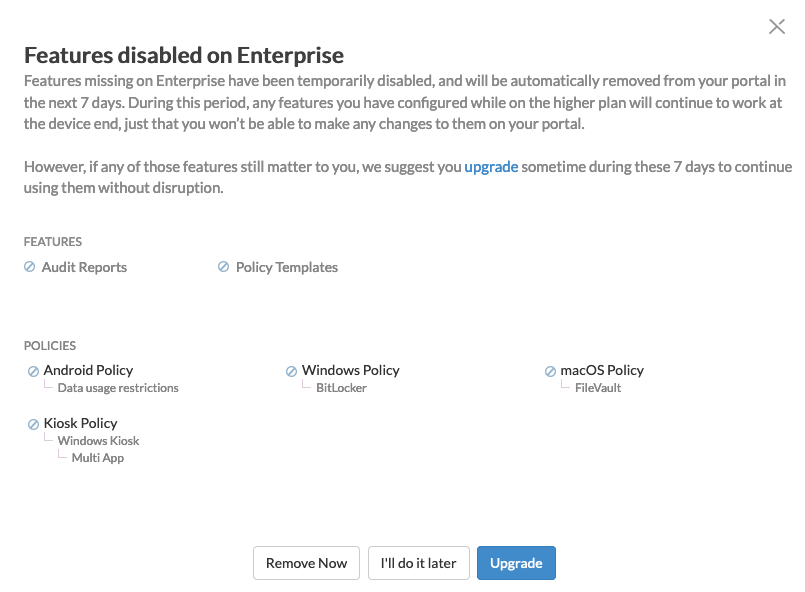The image size is (805, 592).
Task: Click the Multi App nested item
Action: pos(98,457)
